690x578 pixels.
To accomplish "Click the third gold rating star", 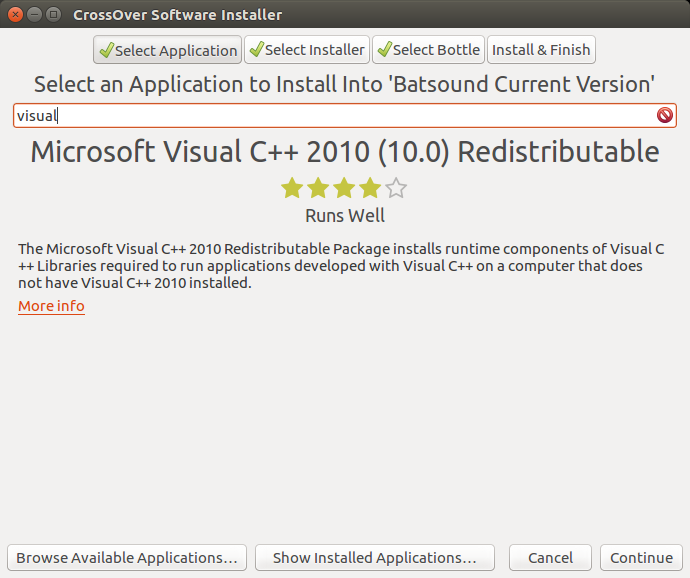I will pyautogui.click(x=344, y=188).
